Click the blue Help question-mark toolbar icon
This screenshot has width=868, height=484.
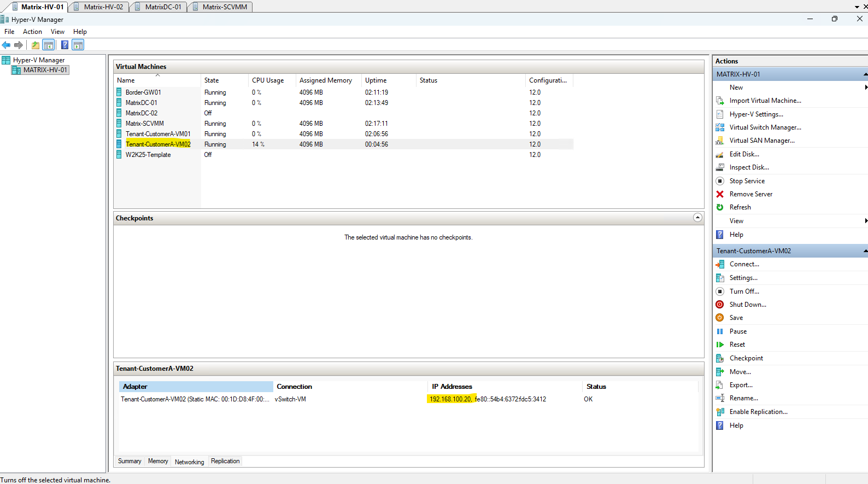64,45
